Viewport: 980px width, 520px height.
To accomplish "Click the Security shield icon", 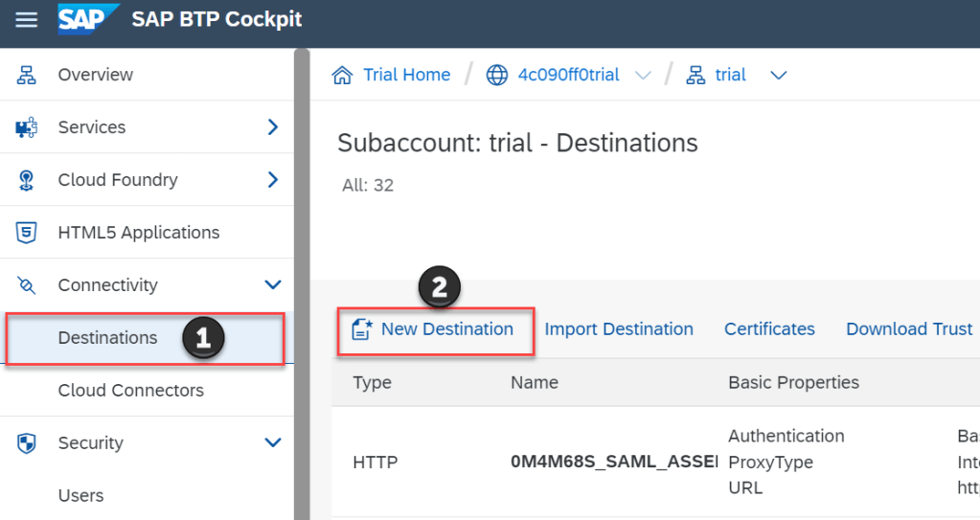I will [27, 443].
